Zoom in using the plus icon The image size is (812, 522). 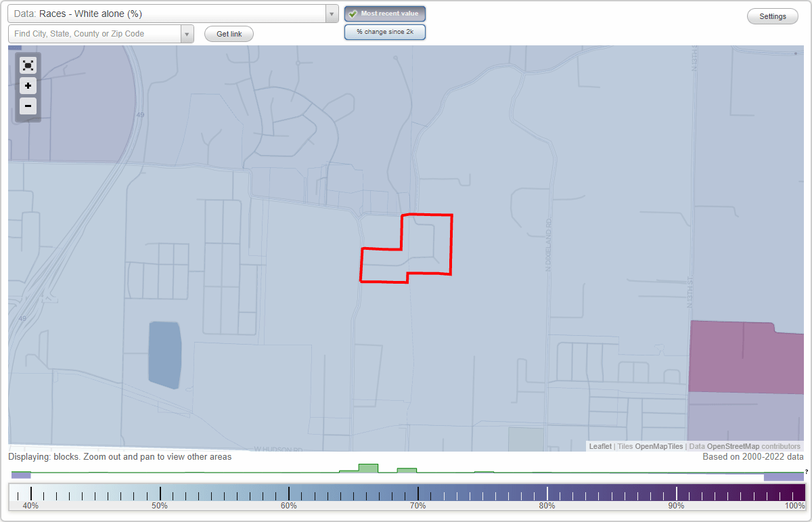tap(28, 86)
